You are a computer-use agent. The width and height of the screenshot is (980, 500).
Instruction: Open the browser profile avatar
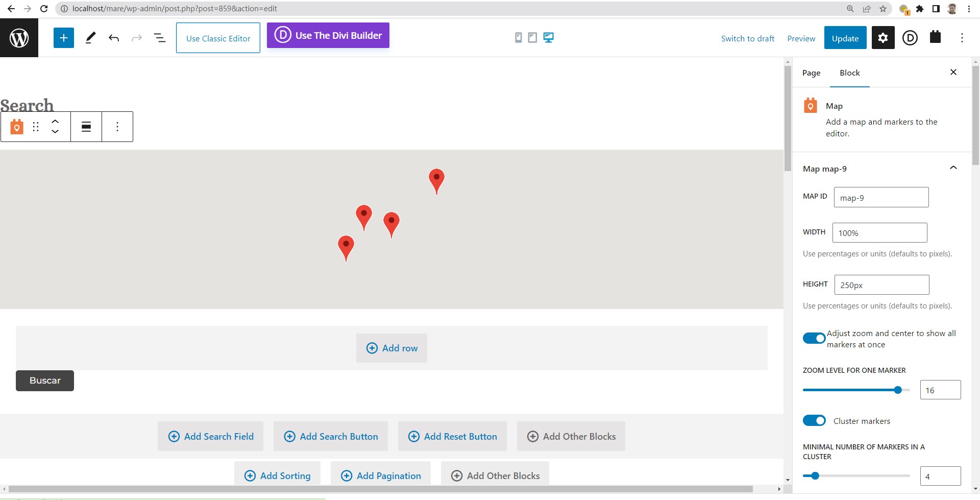pos(952,9)
